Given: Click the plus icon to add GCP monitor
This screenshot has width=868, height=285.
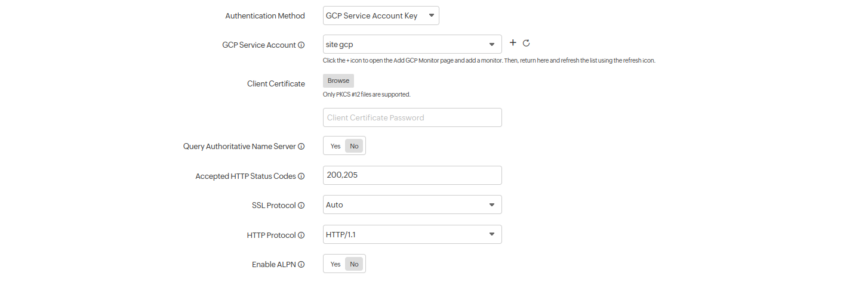Looking at the screenshot, I should point(513,43).
